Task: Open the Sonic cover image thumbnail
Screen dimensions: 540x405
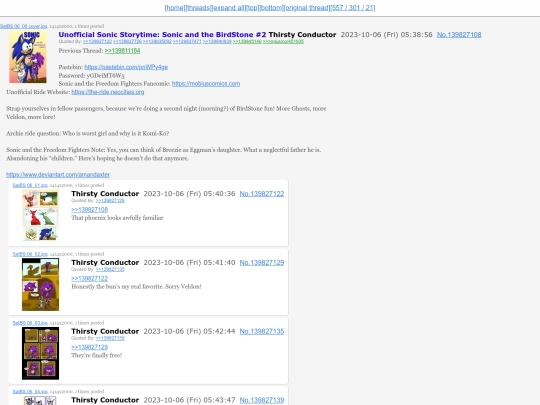Action: (28, 57)
